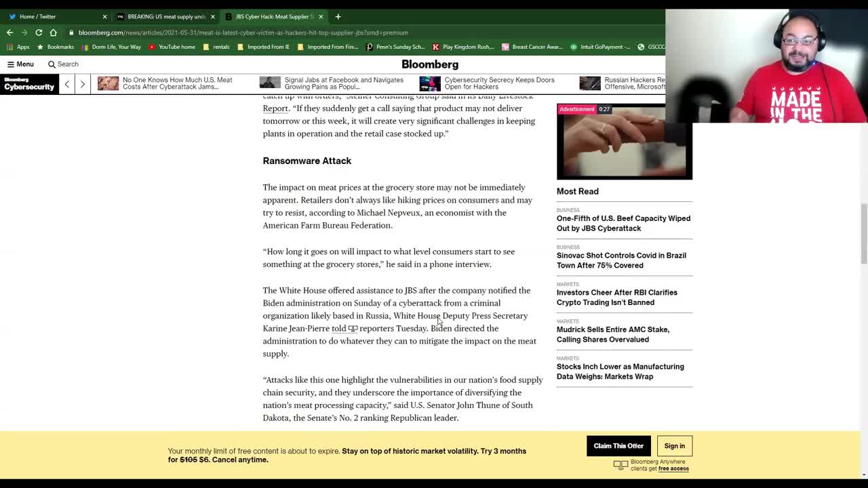This screenshot has width=868, height=488.
Task: Click the terminal icon after 'told'
Action: [353, 329]
